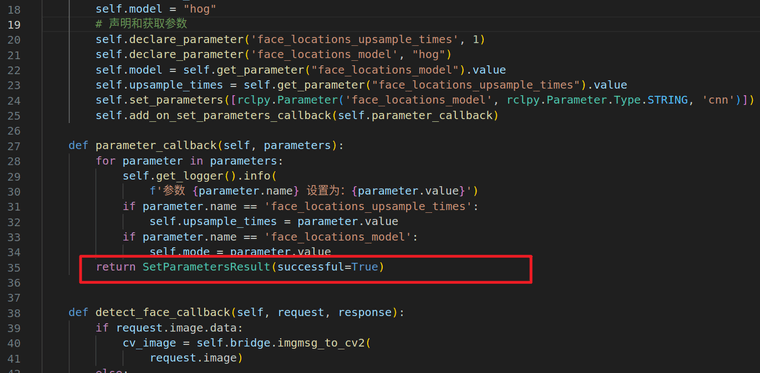Click 'parameter_callback' function name on line 27
This screenshot has width=760, height=373.
click(x=155, y=146)
